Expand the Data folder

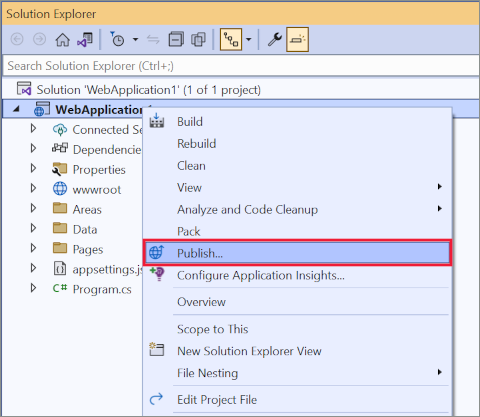[33, 229]
